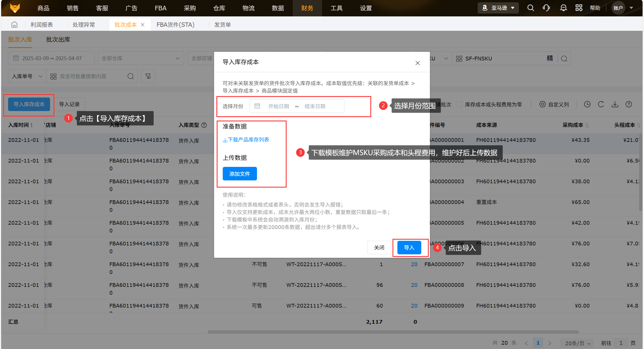Click the search magnifier icon in top bar
Image resolution: width=644 pixels, height=349 pixels.
531,8
